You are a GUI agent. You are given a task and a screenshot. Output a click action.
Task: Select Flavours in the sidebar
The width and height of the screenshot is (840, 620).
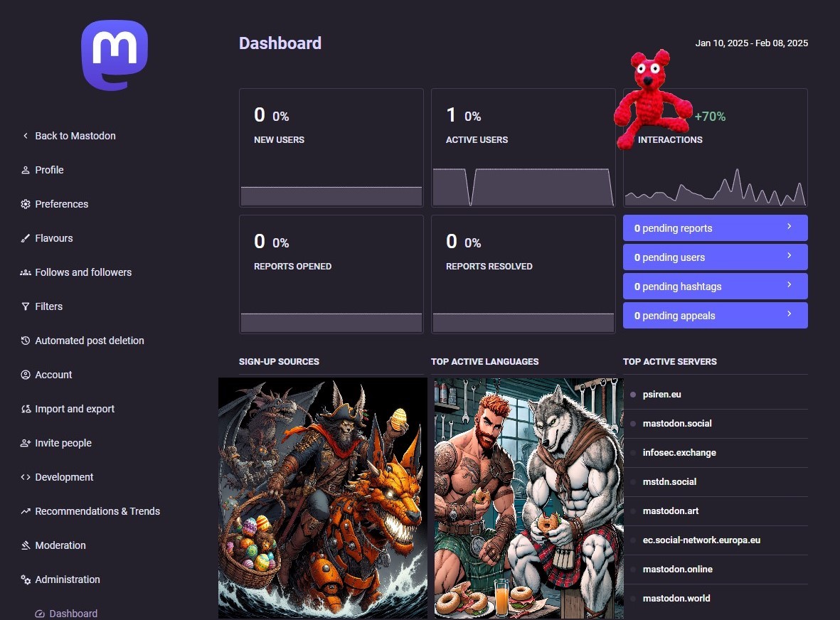tap(53, 238)
